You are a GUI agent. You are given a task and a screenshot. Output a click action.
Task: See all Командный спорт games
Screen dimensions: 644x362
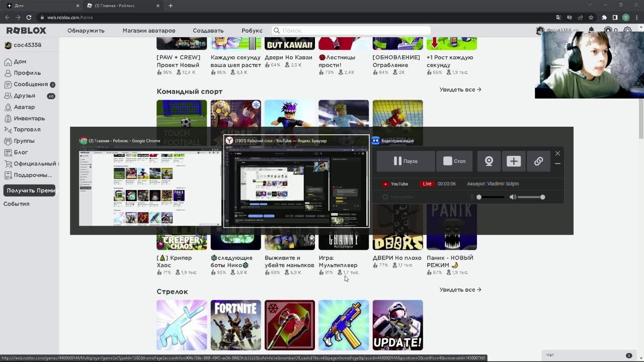tap(460, 89)
